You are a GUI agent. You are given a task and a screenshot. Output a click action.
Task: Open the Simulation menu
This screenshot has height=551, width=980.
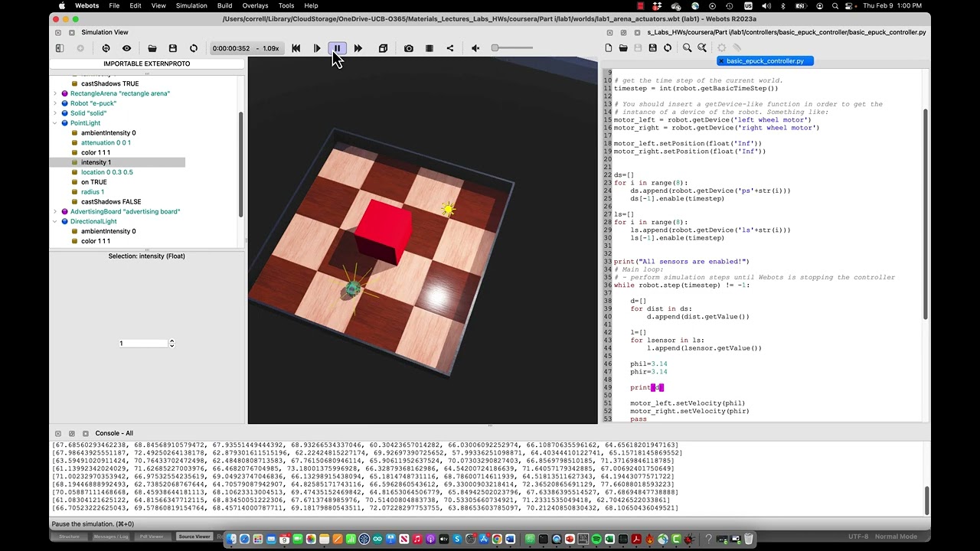[191, 5]
